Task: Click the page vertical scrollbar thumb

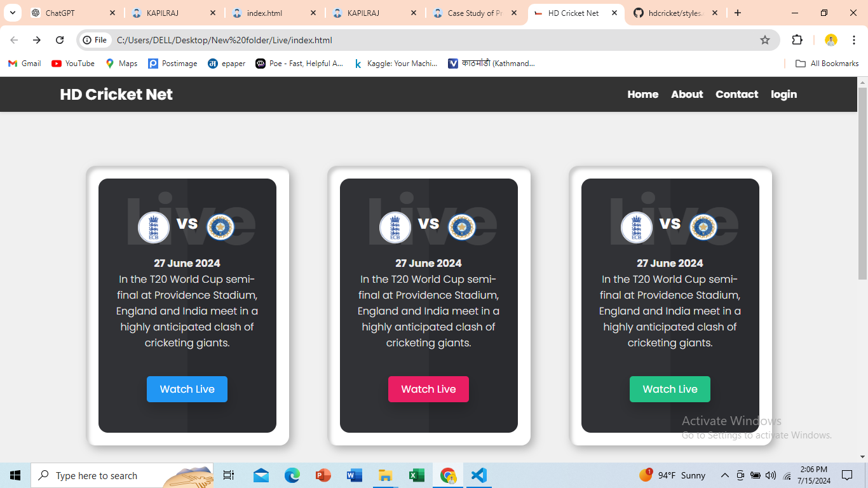Action: coord(862,183)
